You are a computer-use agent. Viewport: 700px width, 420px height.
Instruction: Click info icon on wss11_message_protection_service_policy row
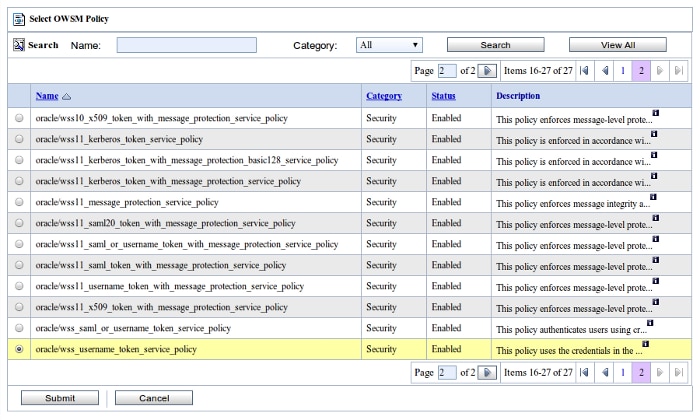click(656, 196)
